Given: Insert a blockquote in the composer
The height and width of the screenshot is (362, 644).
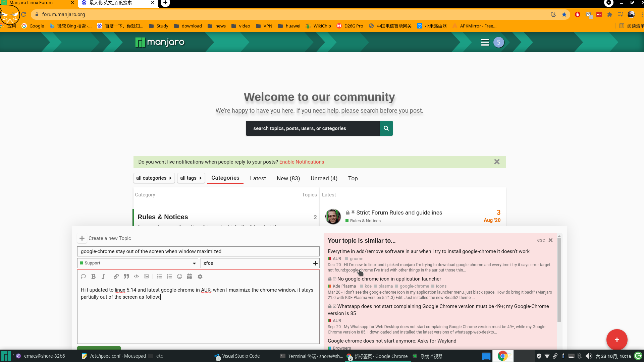Looking at the screenshot, I should point(126,277).
